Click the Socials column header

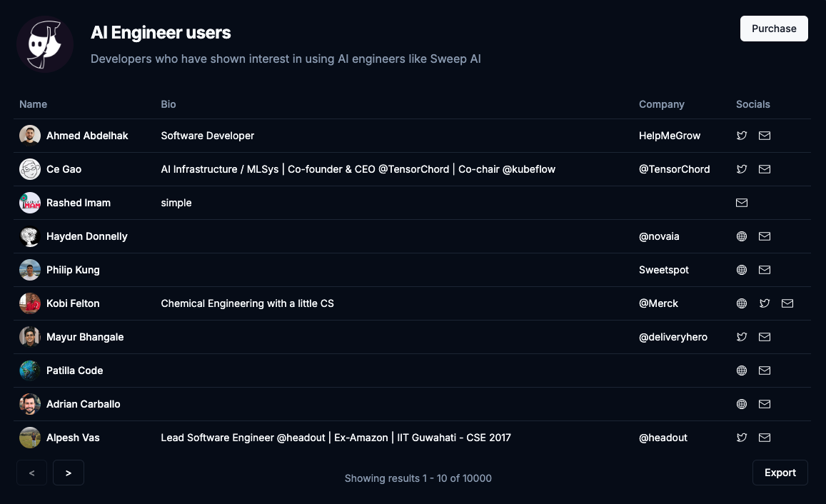coord(752,104)
